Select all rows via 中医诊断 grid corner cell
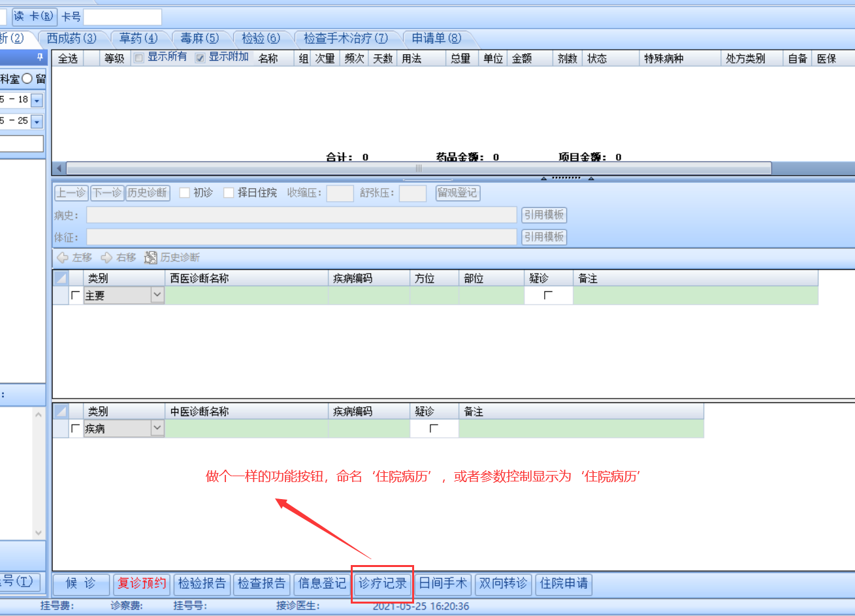The image size is (855, 616). tap(61, 412)
